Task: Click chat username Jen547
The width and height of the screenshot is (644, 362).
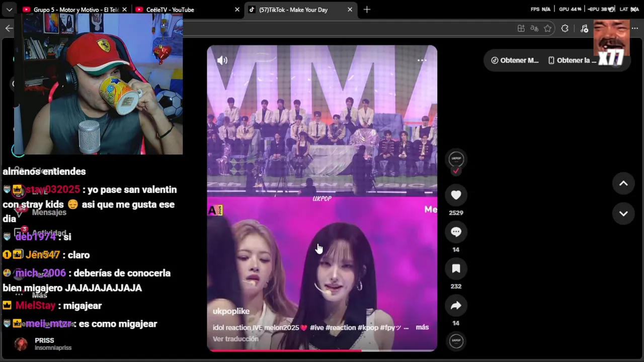Action: tap(43, 255)
